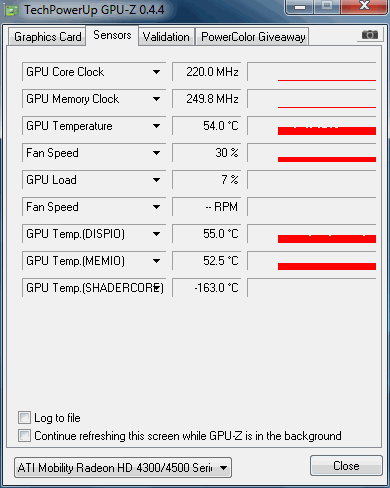390x488 pixels.
Task: Click the Close button
Action: tap(346, 466)
